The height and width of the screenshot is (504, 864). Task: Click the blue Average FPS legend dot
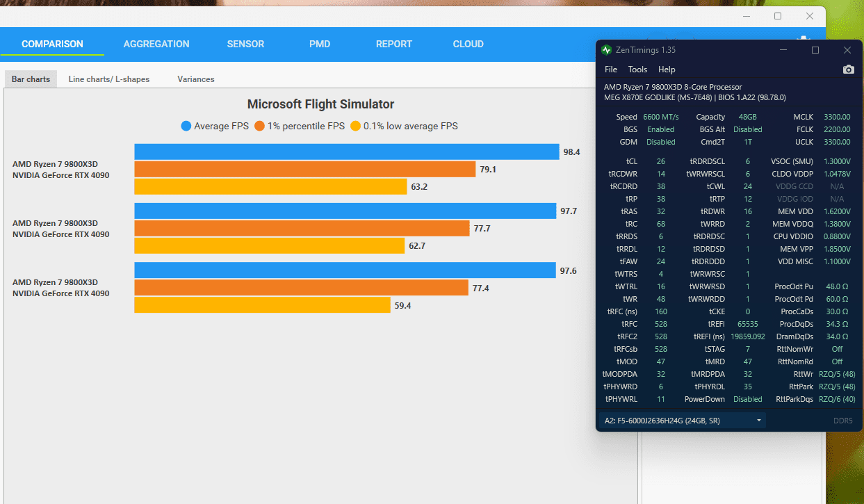point(186,126)
